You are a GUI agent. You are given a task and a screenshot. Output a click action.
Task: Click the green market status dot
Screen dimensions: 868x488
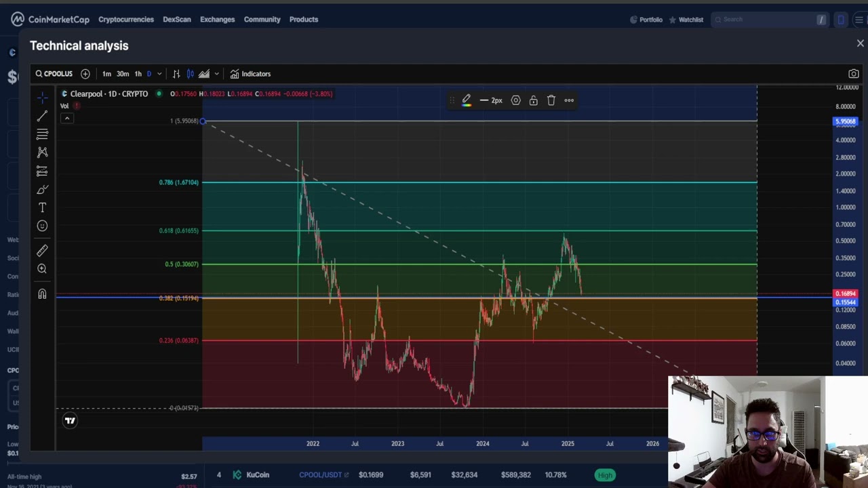(x=159, y=94)
